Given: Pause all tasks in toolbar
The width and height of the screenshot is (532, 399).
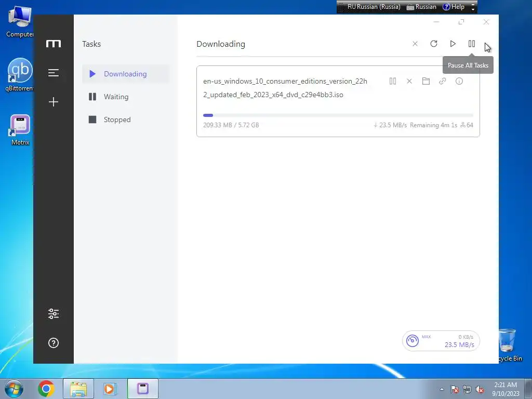Looking at the screenshot, I should 472,44.
